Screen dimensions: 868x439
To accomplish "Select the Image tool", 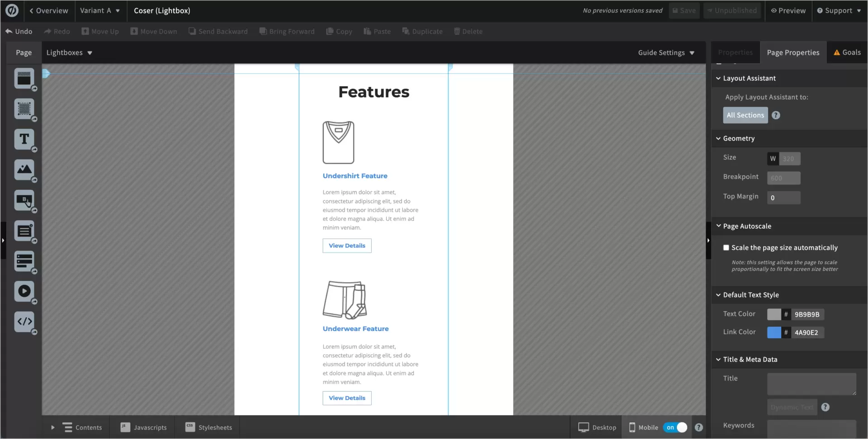I will coord(24,170).
